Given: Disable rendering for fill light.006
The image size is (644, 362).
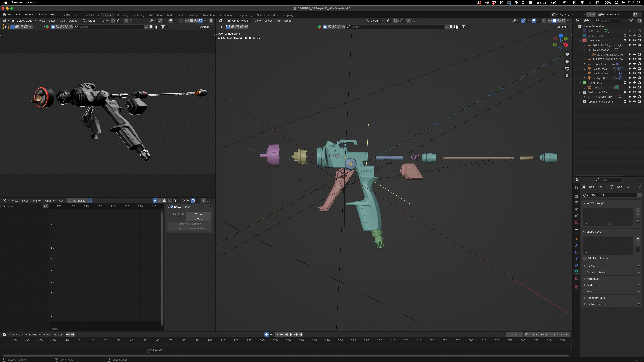Looking at the screenshot, I should pos(639,69).
